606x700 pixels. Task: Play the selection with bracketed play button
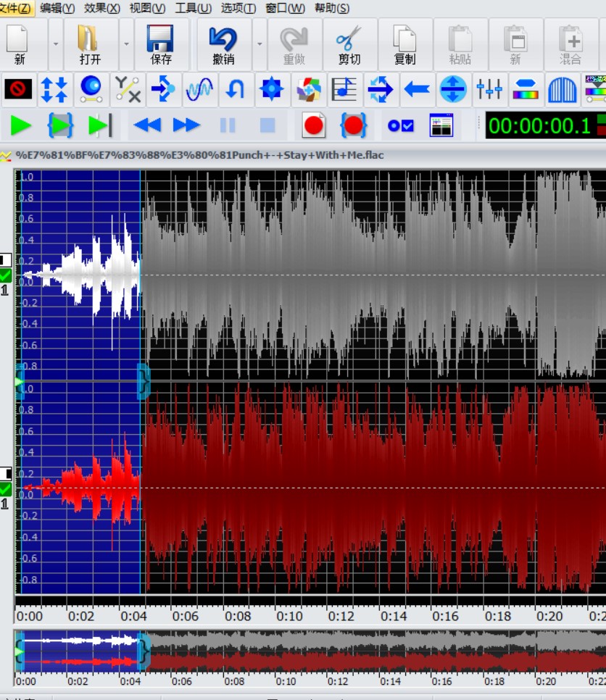[60, 125]
